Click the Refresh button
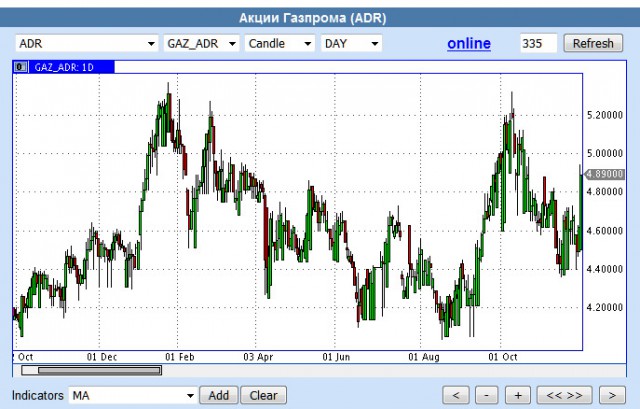 coord(593,43)
